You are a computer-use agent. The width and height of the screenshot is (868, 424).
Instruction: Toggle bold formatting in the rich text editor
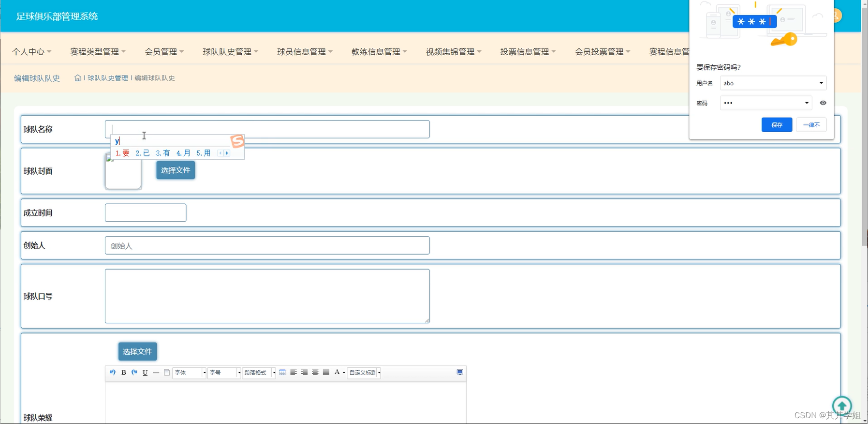pyautogui.click(x=124, y=372)
